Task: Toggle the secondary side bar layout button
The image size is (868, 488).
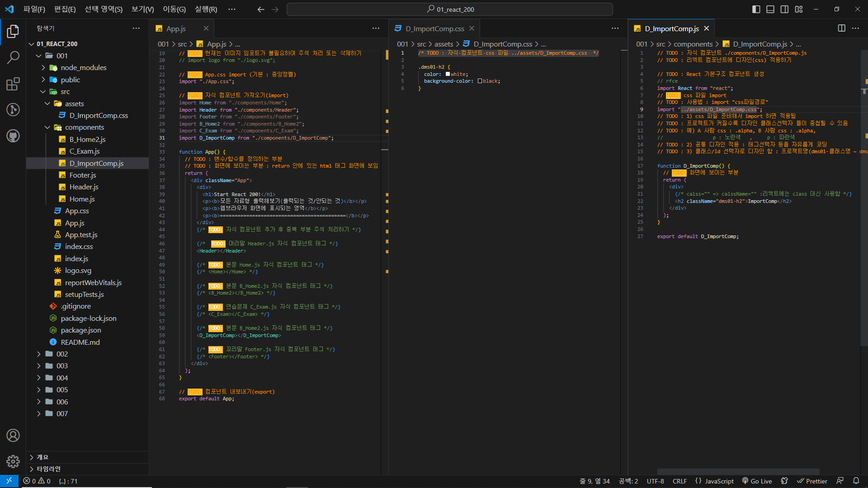Action: click(x=784, y=9)
